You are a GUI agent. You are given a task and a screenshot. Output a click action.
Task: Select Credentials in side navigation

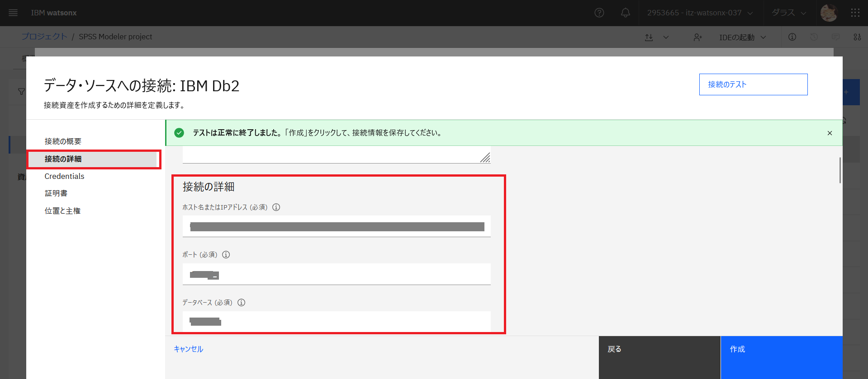pos(64,176)
